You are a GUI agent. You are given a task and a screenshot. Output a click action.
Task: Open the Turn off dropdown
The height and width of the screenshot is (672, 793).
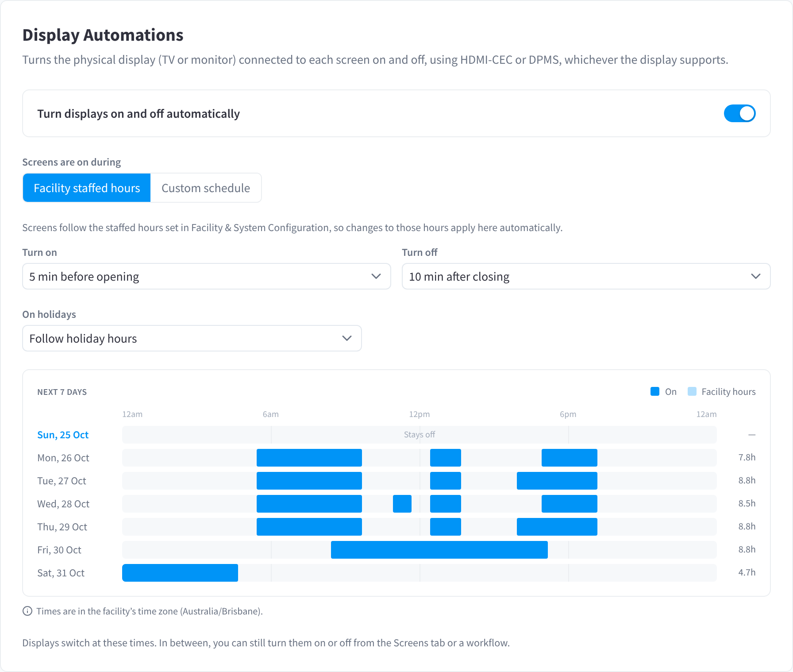pyautogui.click(x=586, y=276)
